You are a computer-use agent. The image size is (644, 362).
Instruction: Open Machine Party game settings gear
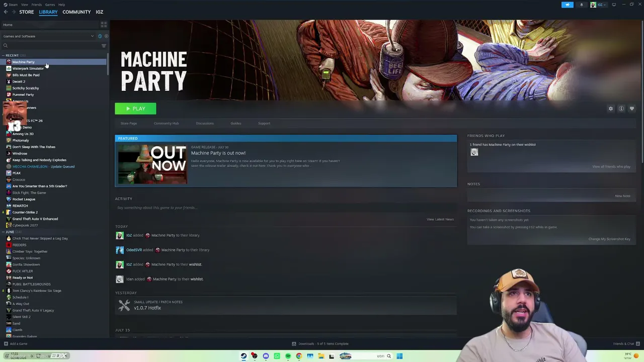point(611,109)
